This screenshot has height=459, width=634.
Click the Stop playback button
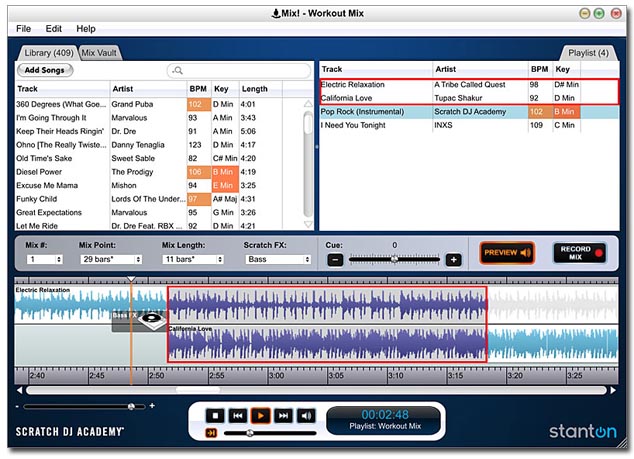215,415
